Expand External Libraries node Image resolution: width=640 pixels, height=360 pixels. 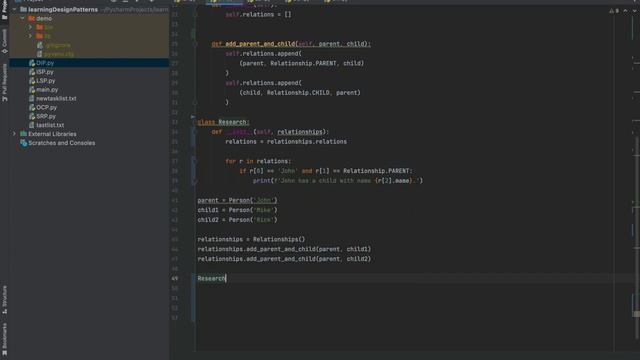(14, 134)
